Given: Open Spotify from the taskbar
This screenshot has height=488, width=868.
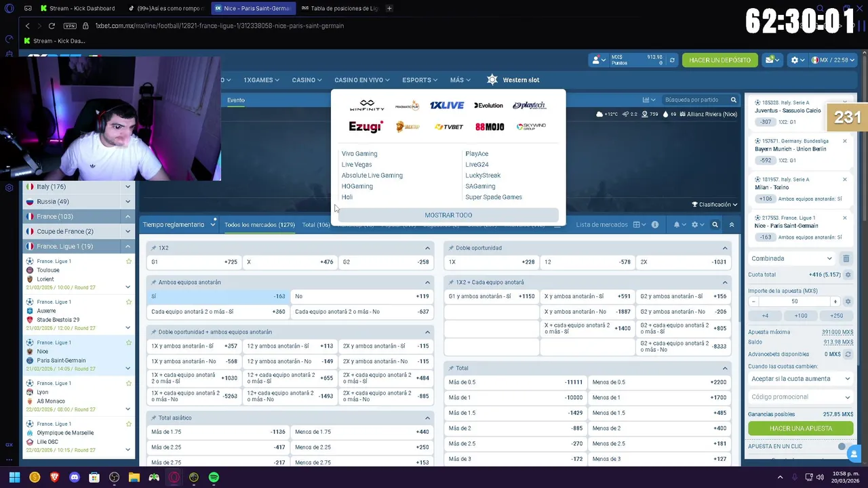Looking at the screenshot, I should click(214, 477).
